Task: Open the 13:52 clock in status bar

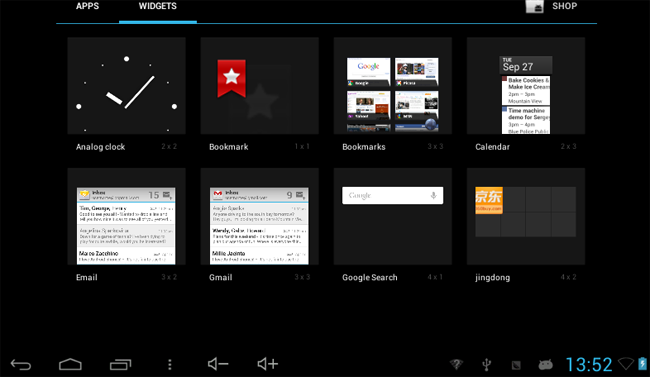Action: click(x=589, y=365)
